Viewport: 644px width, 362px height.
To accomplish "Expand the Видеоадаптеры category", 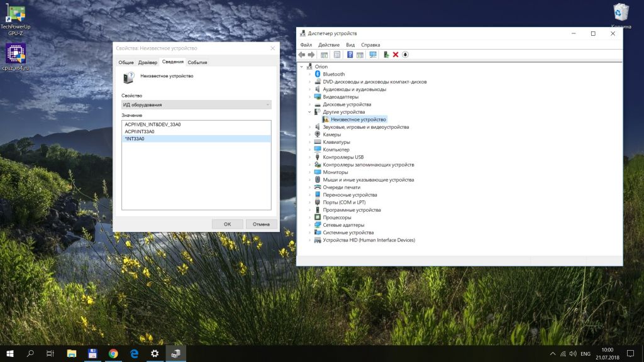I will [309, 96].
